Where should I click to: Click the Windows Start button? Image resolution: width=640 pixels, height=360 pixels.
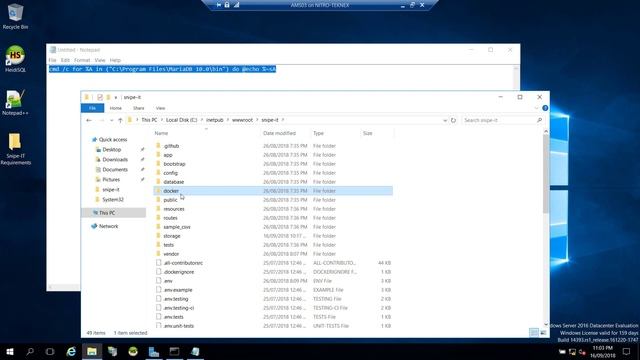tap(10, 351)
